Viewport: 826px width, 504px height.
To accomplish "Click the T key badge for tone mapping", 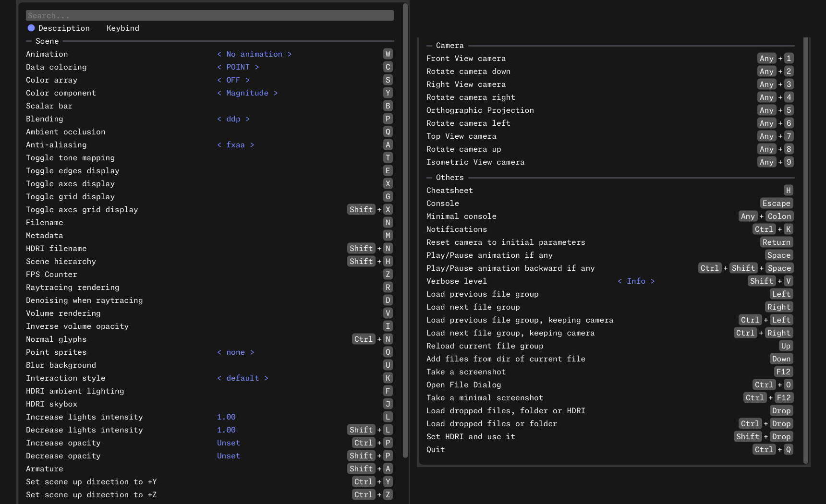I will 388,158.
